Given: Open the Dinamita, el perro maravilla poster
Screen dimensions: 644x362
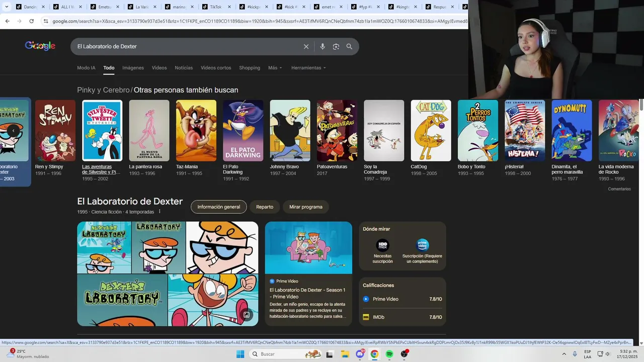Looking at the screenshot, I should click(572, 131).
